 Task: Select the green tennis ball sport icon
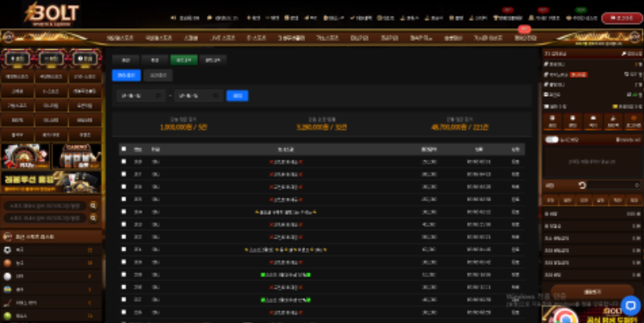[7, 316]
